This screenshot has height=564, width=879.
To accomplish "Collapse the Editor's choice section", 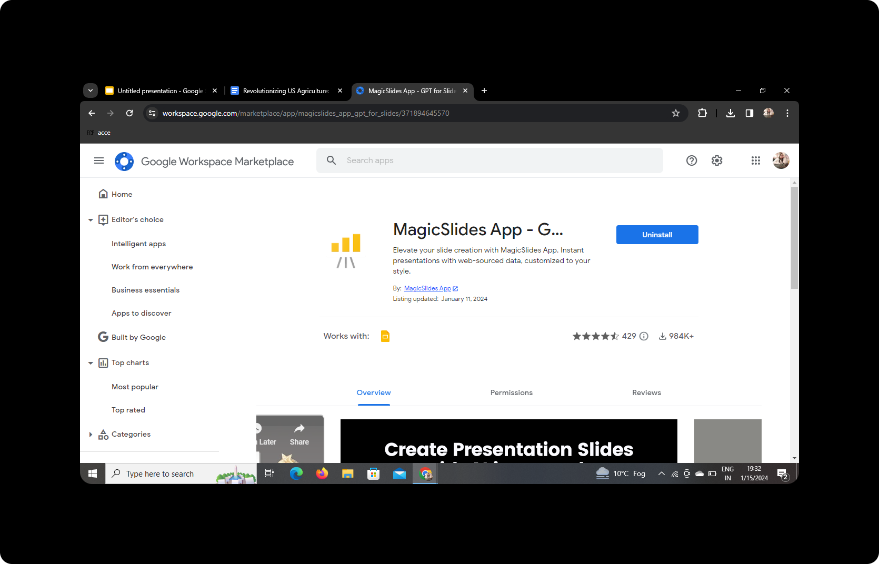I will tap(91, 220).
